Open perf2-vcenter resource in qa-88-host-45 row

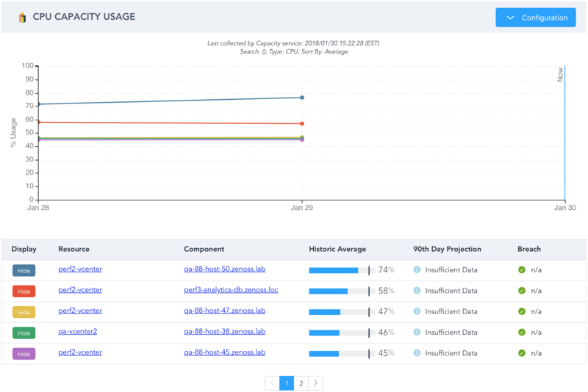[x=80, y=352]
